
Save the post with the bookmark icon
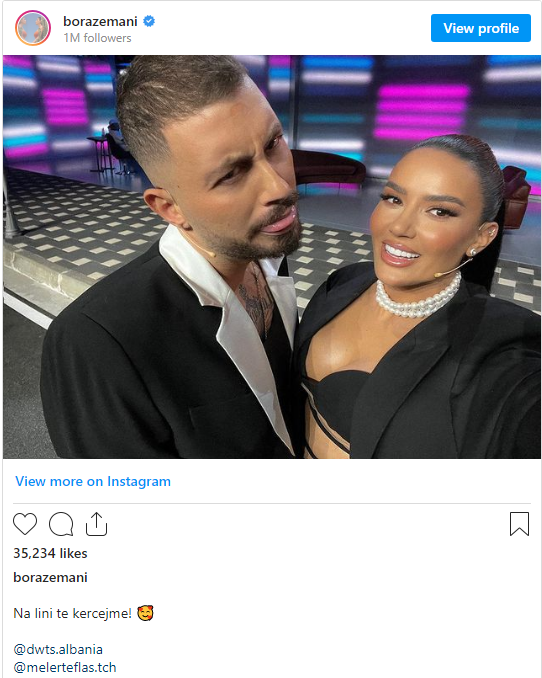point(519,524)
